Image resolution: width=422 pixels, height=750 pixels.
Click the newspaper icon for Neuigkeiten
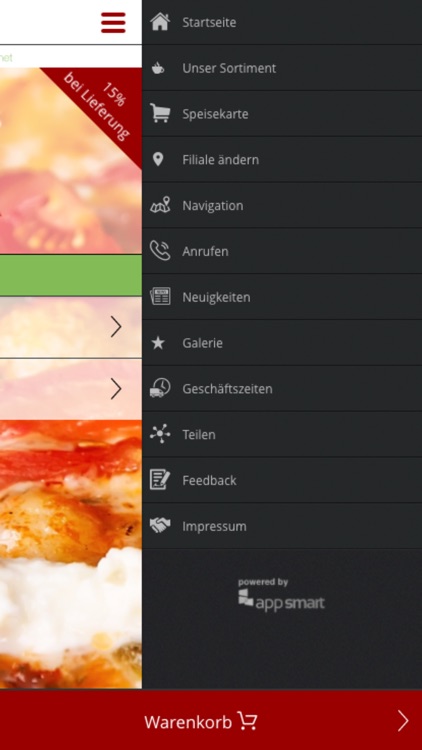(160, 297)
